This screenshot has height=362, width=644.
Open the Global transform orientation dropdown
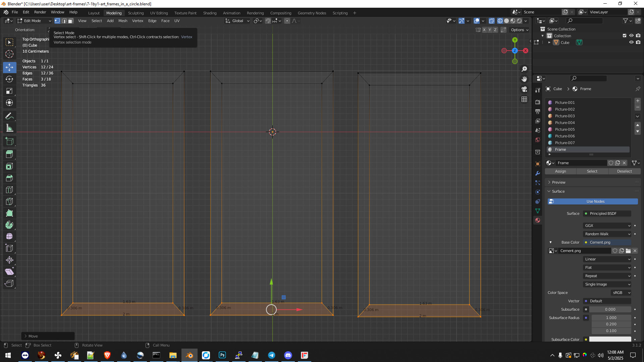(x=237, y=21)
